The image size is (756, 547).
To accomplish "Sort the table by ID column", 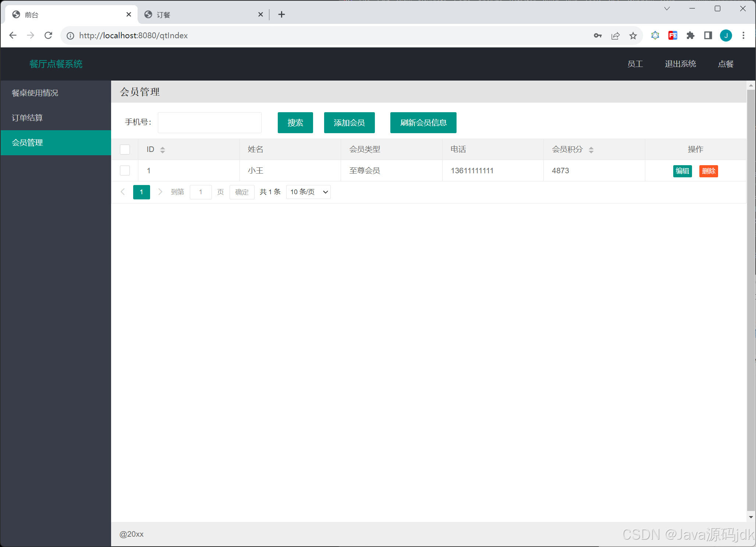I will 163,149.
